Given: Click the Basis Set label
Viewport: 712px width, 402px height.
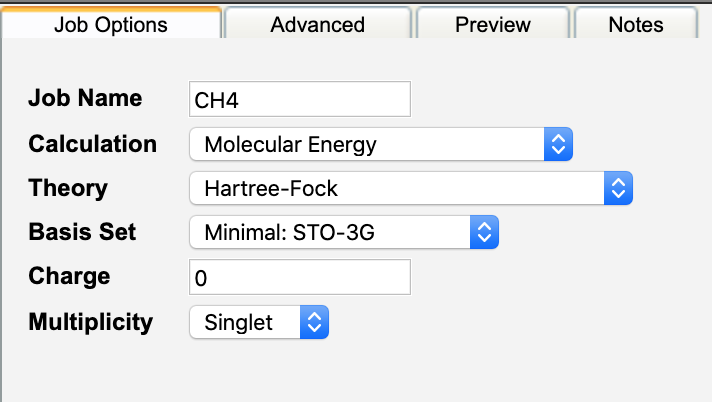Looking at the screenshot, I should coord(83,232).
